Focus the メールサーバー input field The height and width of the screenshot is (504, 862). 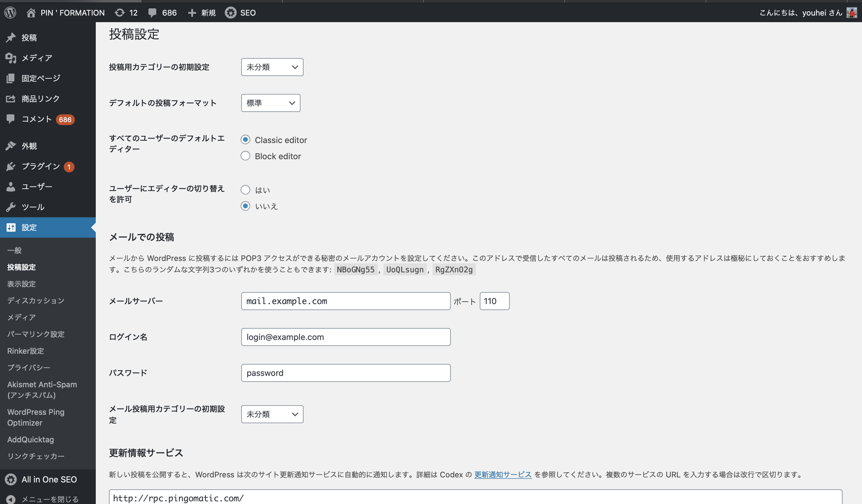pos(346,301)
